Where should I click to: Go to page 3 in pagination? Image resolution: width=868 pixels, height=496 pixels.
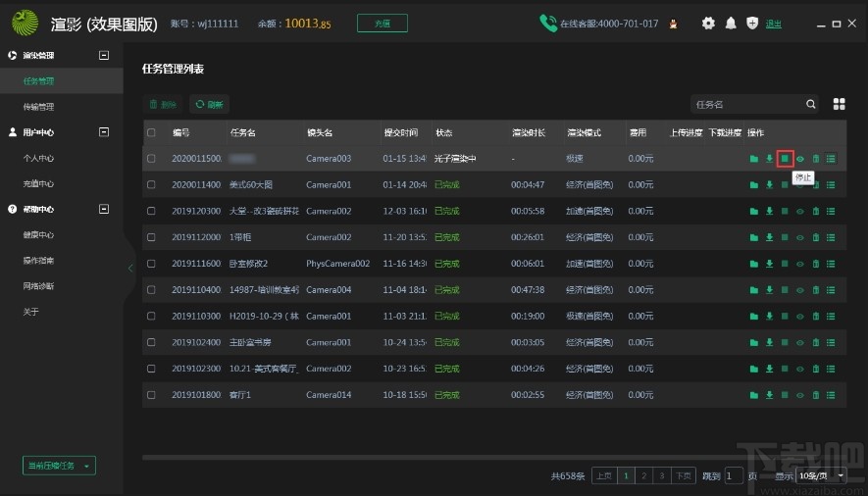point(661,475)
